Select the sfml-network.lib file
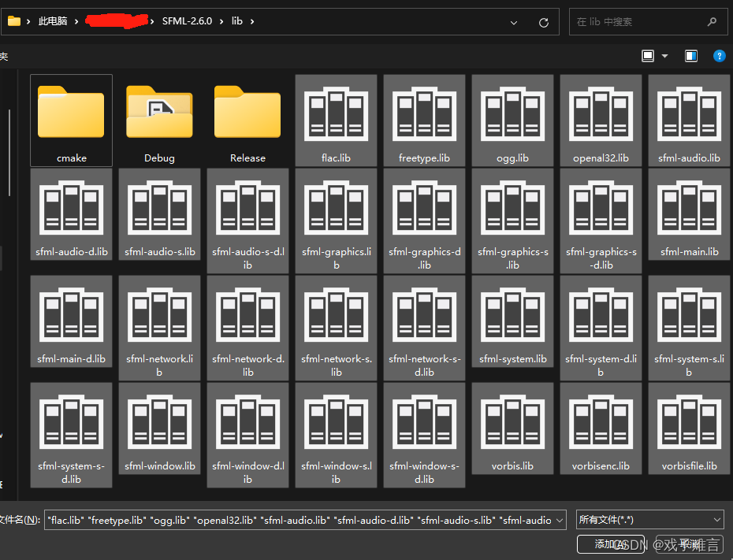Image resolution: width=733 pixels, height=560 pixels. pyautogui.click(x=159, y=328)
